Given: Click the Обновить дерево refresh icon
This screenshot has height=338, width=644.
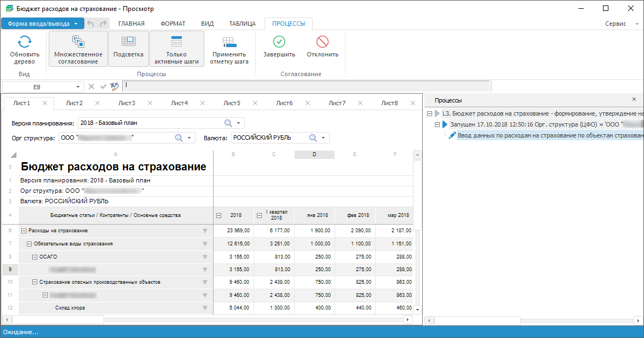Looking at the screenshot, I should (25, 42).
